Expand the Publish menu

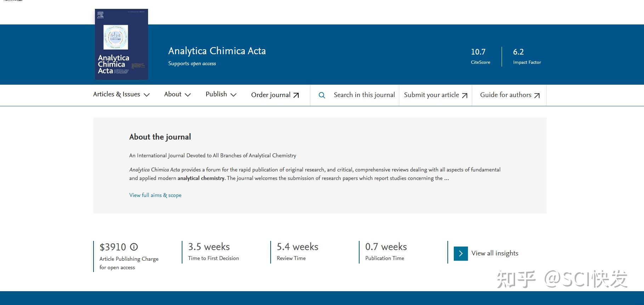[221, 95]
